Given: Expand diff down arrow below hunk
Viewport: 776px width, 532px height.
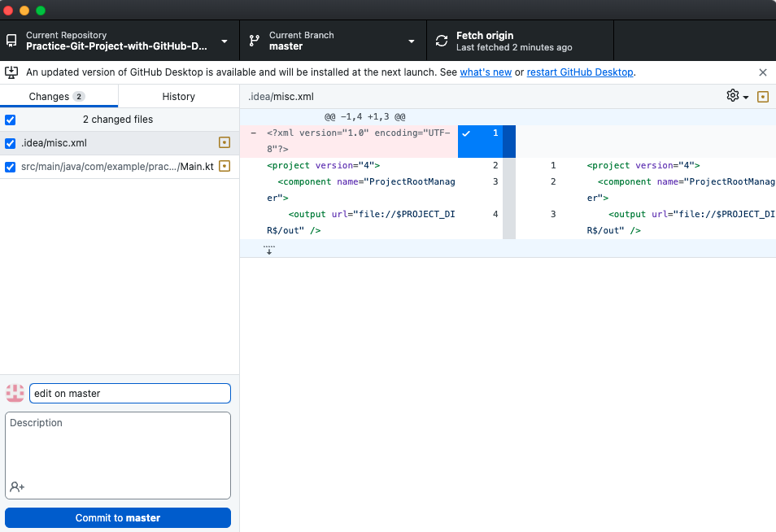Looking at the screenshot, I should (269, 249).
